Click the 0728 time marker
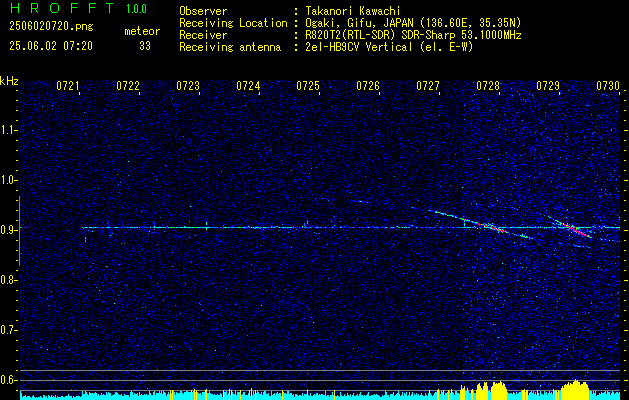This screenshot has height=400, width=629. point(488,86)
